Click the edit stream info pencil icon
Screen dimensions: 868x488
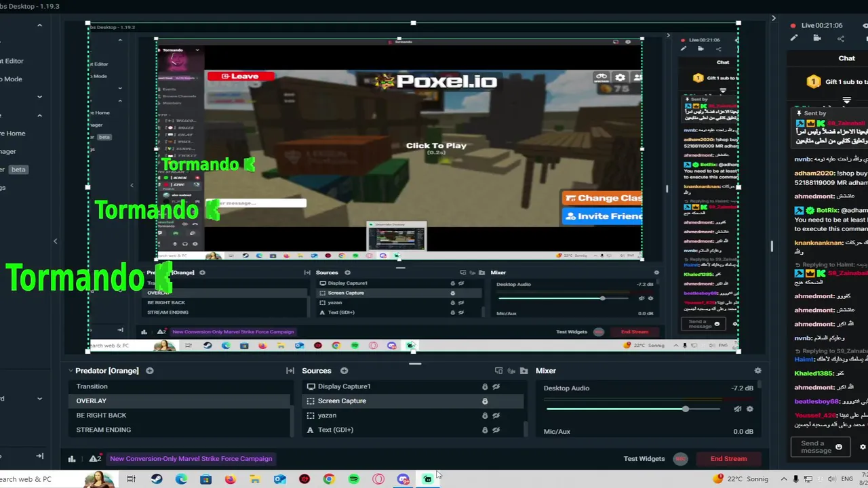coord(794,38)
